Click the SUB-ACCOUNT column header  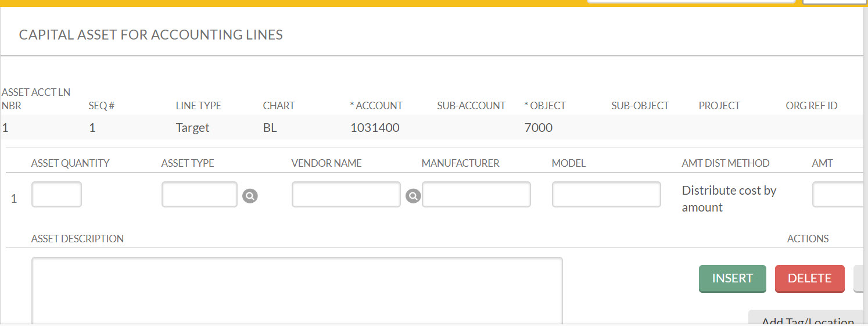[x=472, y=106]
